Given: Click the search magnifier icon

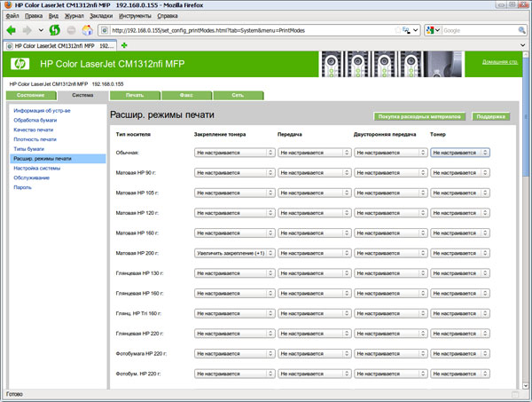Looking at the screenshot, I should pos(521,30).
